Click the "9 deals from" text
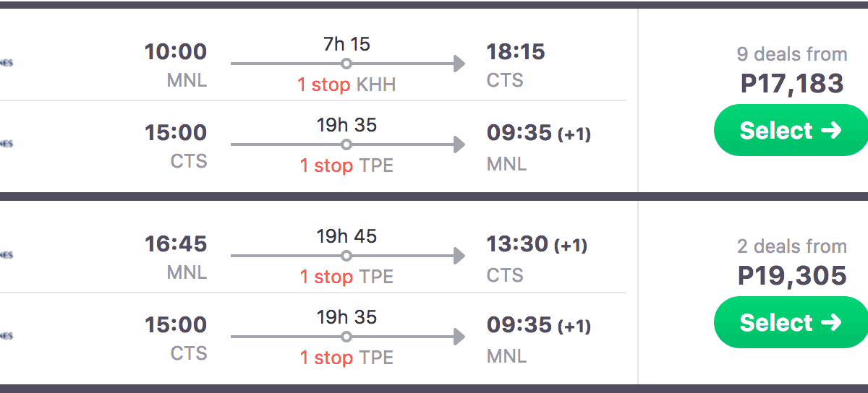The width and height of the screenshot is (868, 393). (x=792, y=54)
